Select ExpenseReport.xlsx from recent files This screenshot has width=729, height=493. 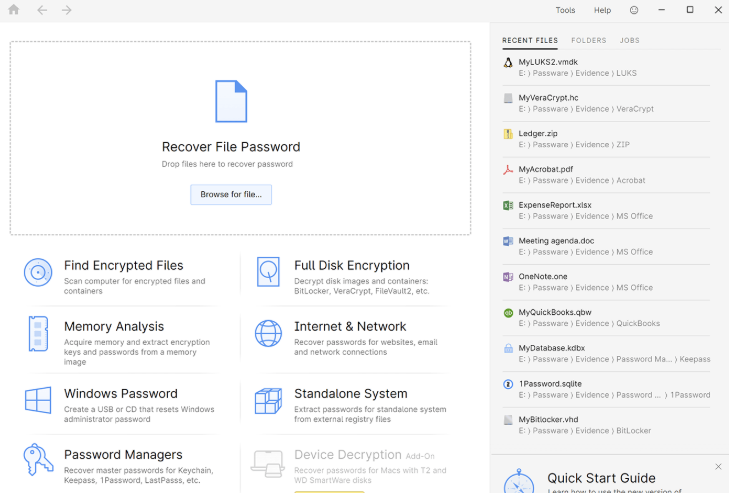[x=554, y=205]
